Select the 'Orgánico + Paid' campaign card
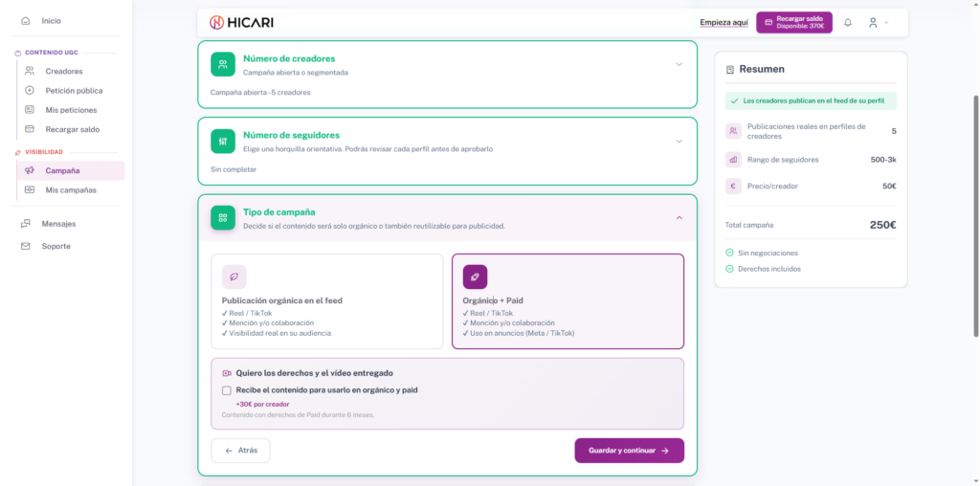 (568, 301)
